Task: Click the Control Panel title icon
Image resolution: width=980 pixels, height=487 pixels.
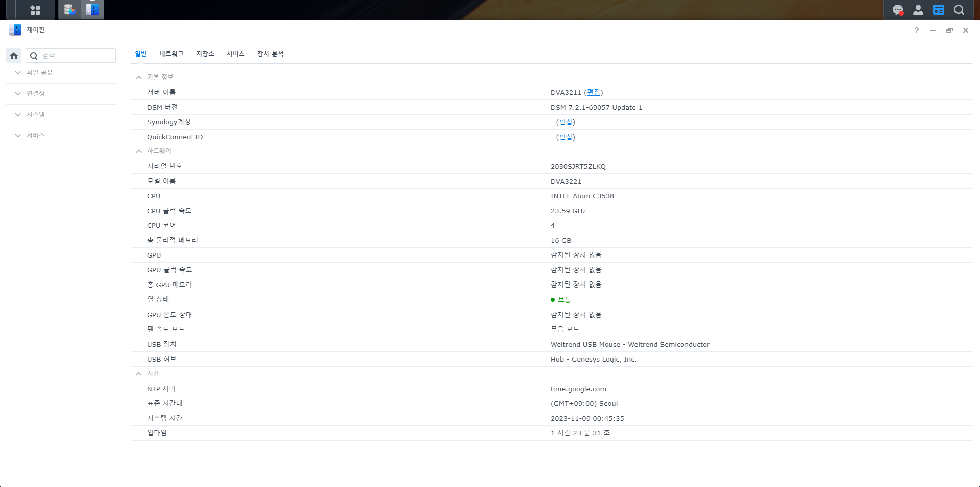Action: [x=15, y=30]
